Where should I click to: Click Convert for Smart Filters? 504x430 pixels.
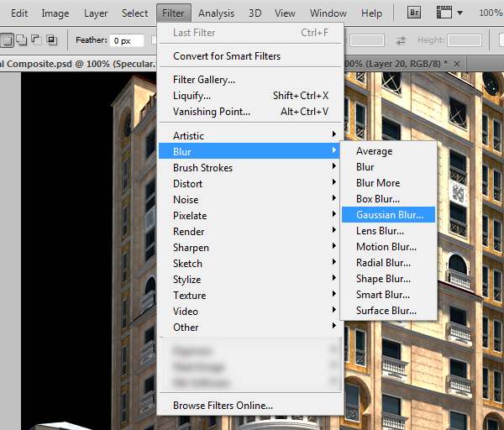point(227,56)
